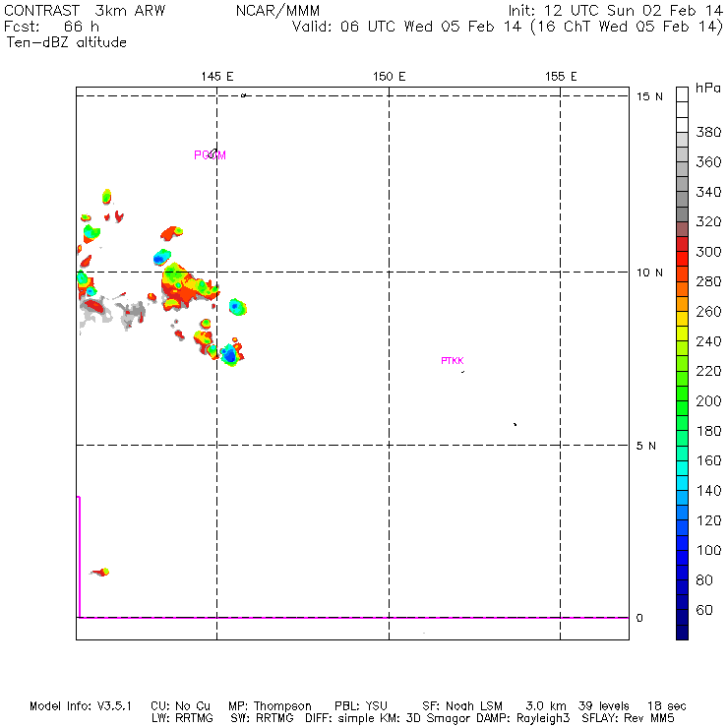Click the PGUM station label
The width and height of the screenshot is (728, 728).
pos(210,155)
